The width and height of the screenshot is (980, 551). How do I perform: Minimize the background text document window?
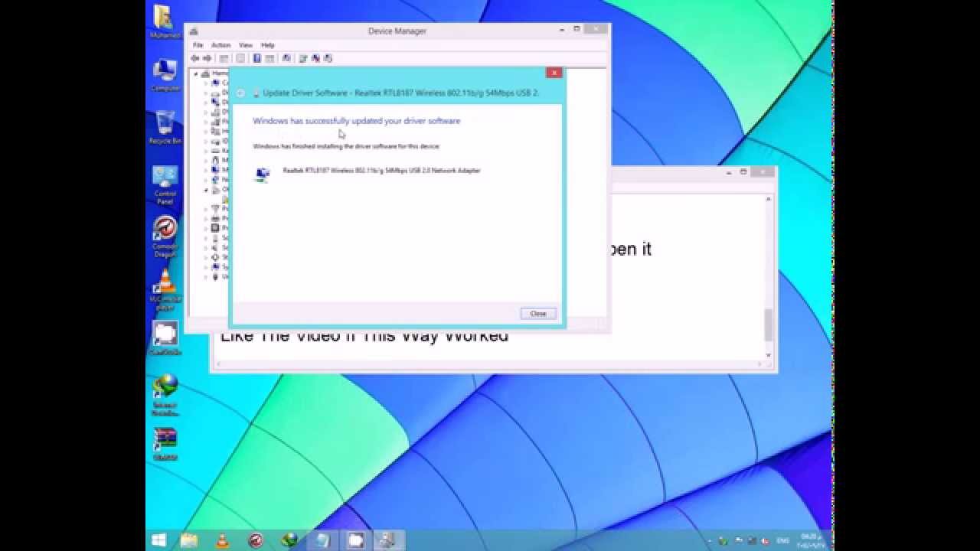pyautogui.click(x=728, y=173)
